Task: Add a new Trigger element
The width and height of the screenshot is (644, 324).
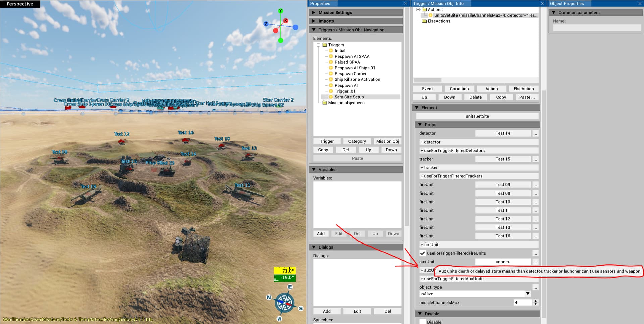Action: [x=327, y=141]
